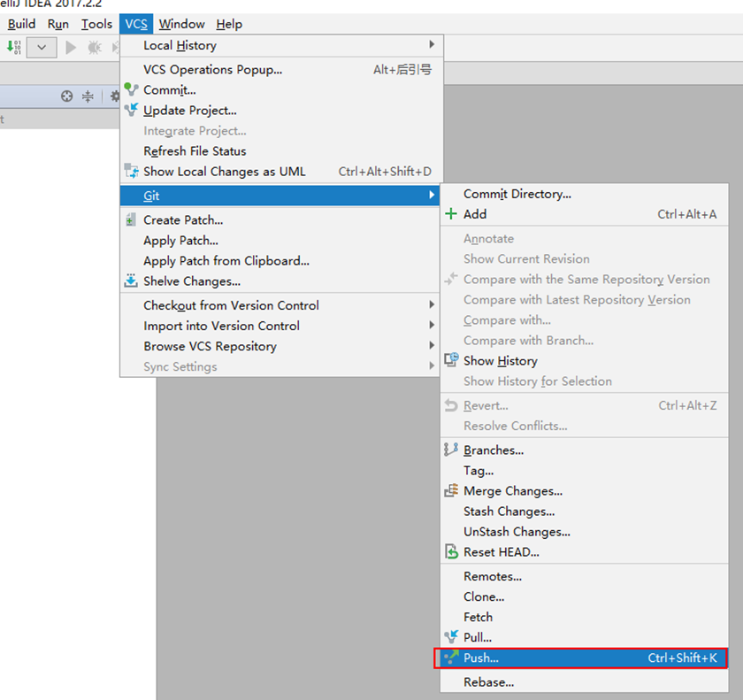Click the Shelve Changes download icon
743x700 pixels.
[131, 281]
